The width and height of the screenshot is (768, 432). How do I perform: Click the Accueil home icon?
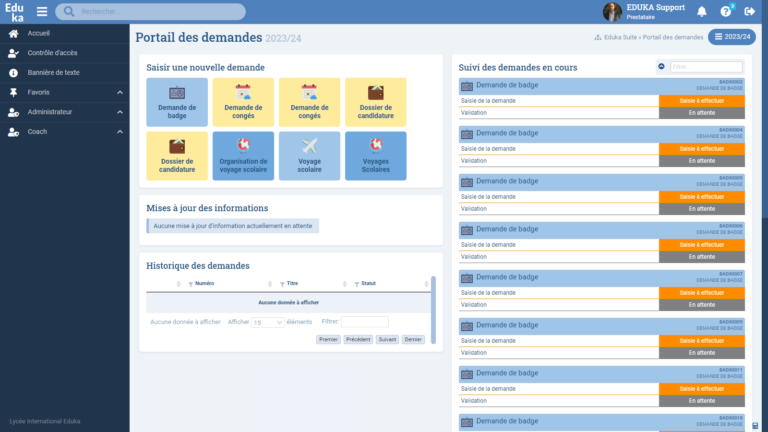[13, 33]
